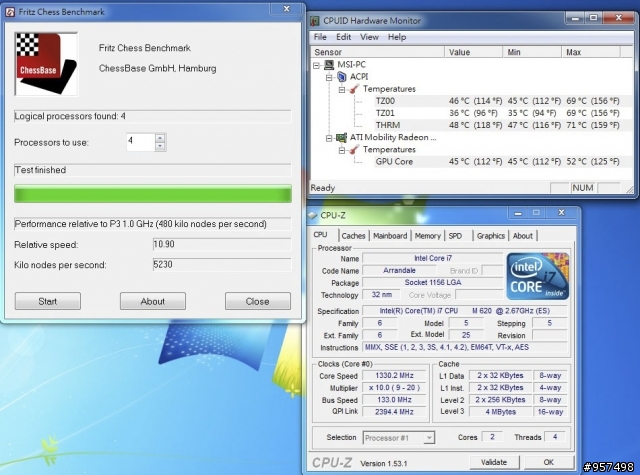Click the Min column header
This screenshot has width=640, height=475.
tap(532, 52)
